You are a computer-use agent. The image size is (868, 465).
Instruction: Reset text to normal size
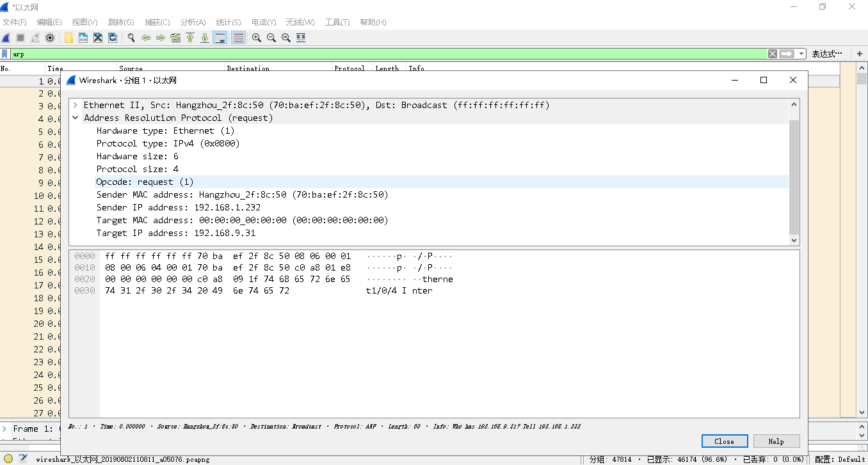coord(286,38)
